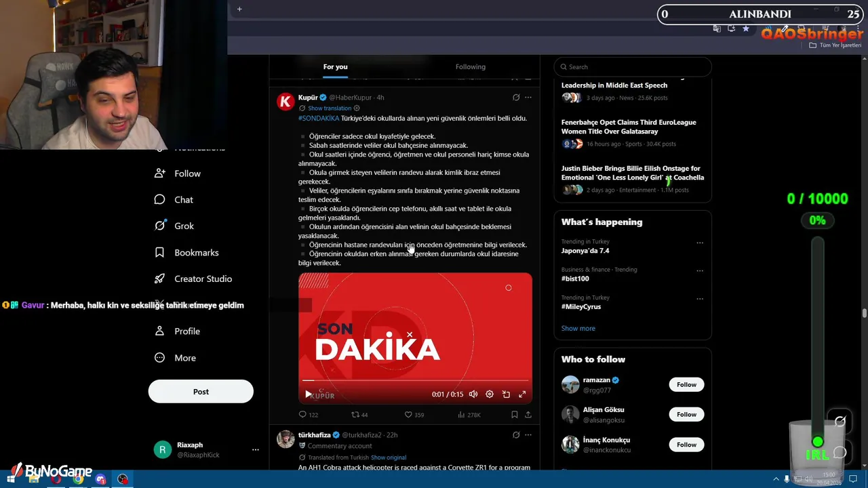Switch to the Following tab

click(x=471, y=66)
